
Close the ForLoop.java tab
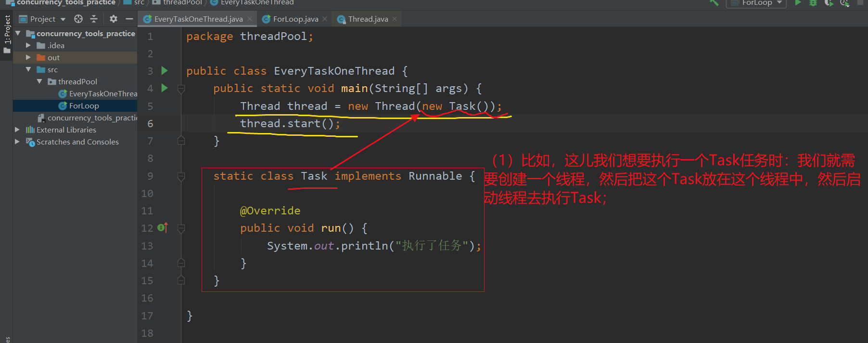coord(325,19)
